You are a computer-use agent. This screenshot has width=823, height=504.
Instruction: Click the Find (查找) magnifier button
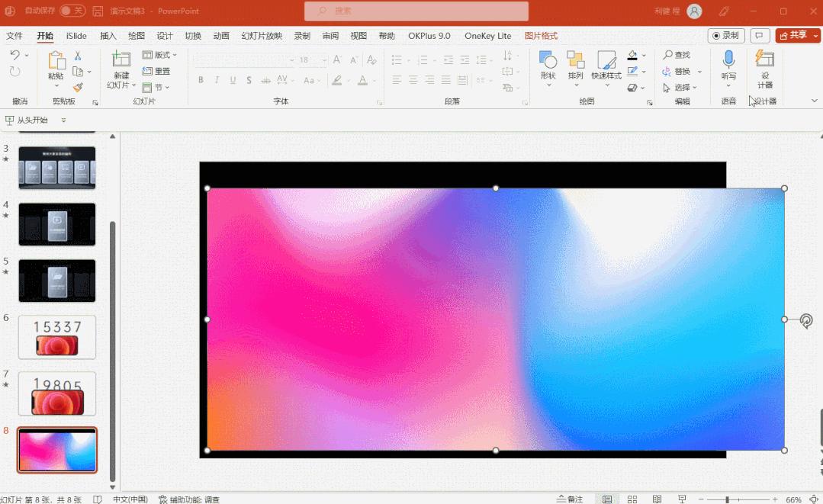(677, 55)
